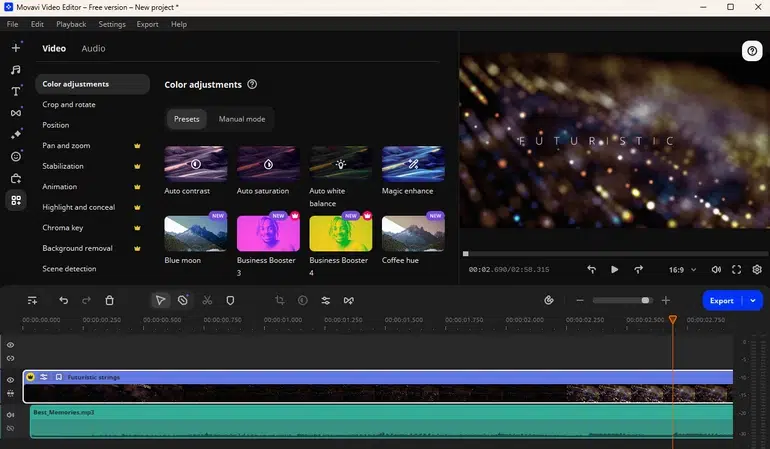
Task: Open the Effects sparkle sidebar icon
Action: (16, 135)
